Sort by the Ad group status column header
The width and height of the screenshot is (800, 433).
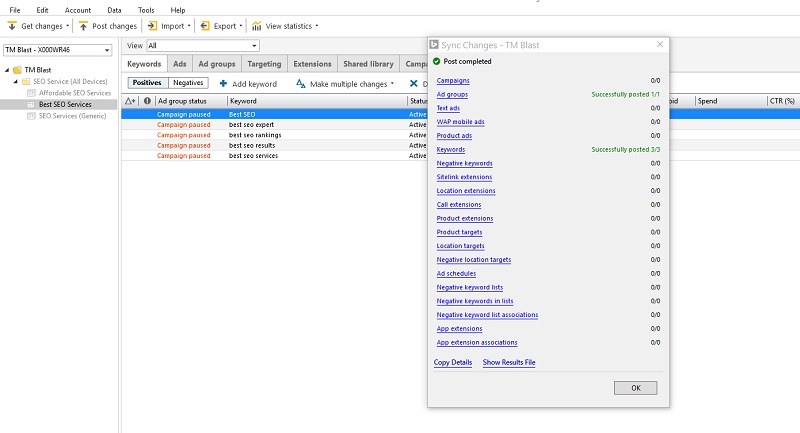coord(191,101)
